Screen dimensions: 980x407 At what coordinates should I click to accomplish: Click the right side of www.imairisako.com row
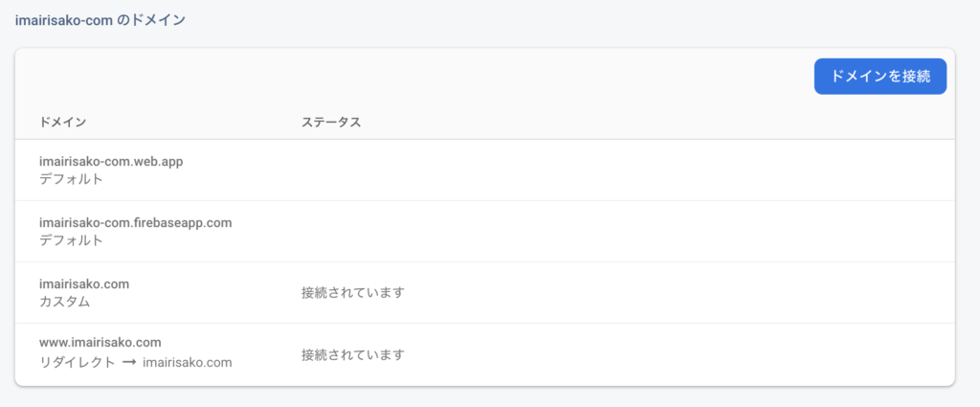pos(687,354)
